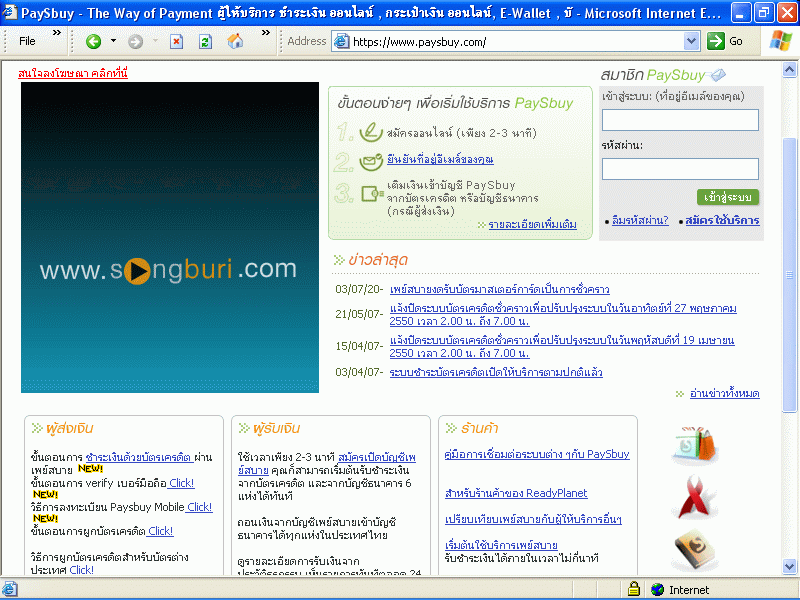Expand the Address bar dropdown arrow

tap(691, 41)
